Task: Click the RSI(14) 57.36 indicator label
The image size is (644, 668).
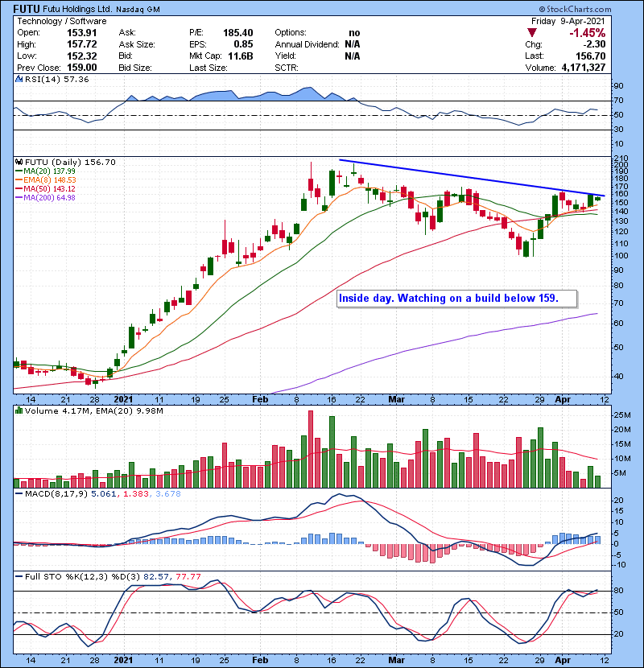Action: (x=56, y=79)
